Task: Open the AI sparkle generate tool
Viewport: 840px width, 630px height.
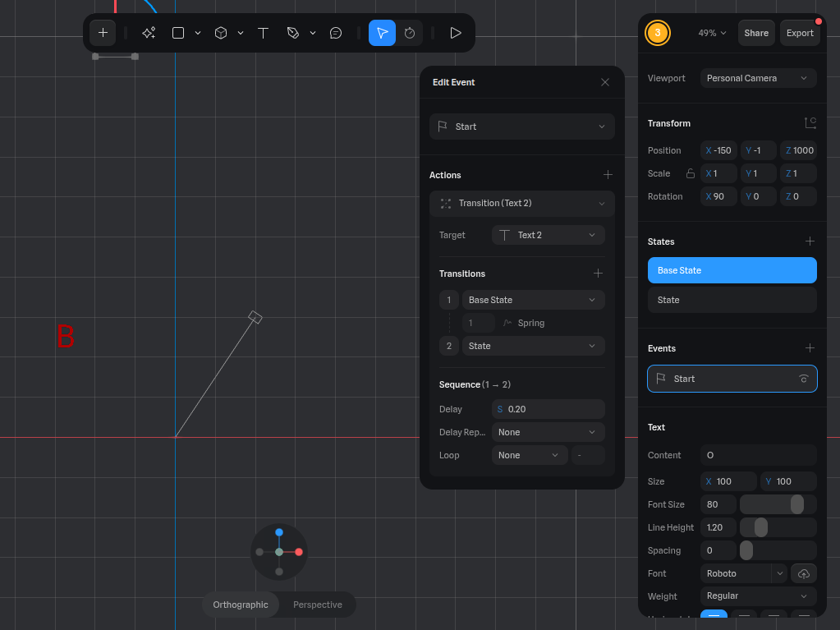Action: coord(149,33)
